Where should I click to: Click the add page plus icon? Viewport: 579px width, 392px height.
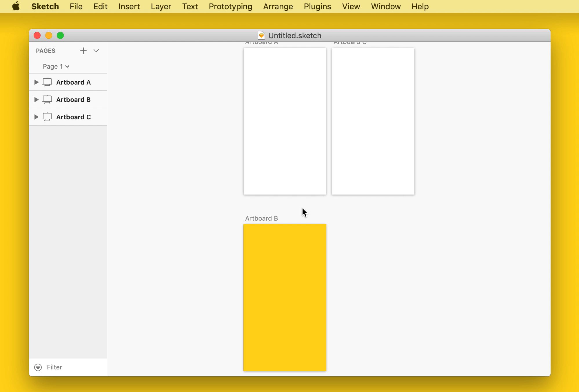(x=83, y=51)
